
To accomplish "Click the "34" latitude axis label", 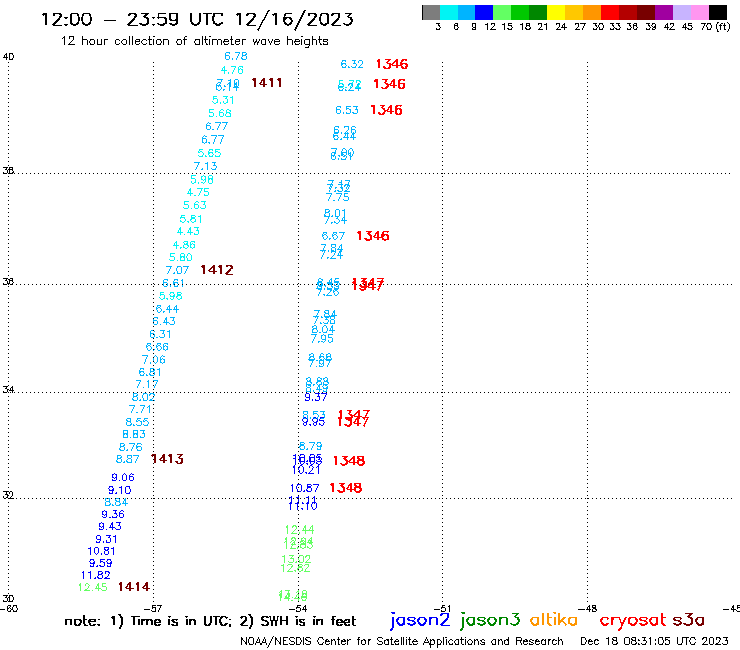I will (x=8, y=390).
